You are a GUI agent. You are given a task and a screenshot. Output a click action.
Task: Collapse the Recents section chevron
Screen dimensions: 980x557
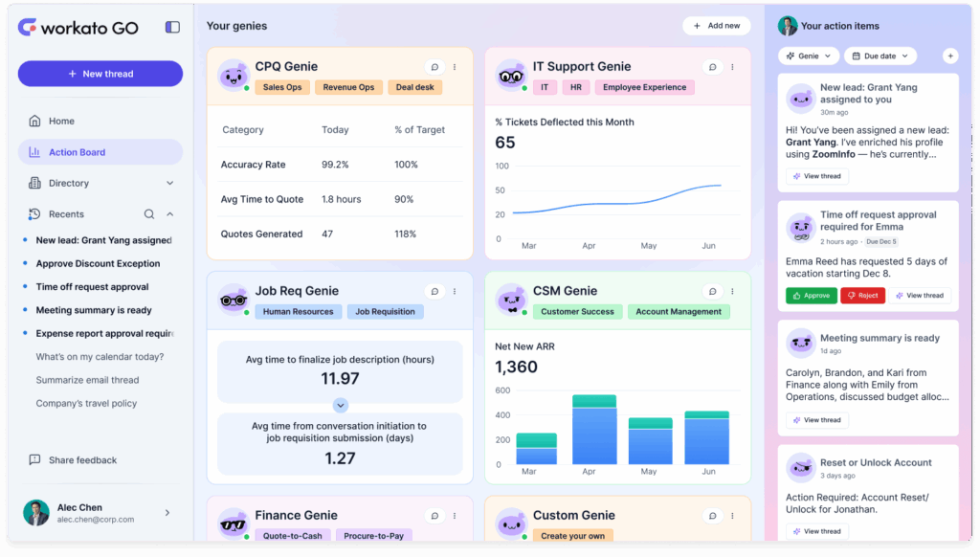tap(170, 214)
